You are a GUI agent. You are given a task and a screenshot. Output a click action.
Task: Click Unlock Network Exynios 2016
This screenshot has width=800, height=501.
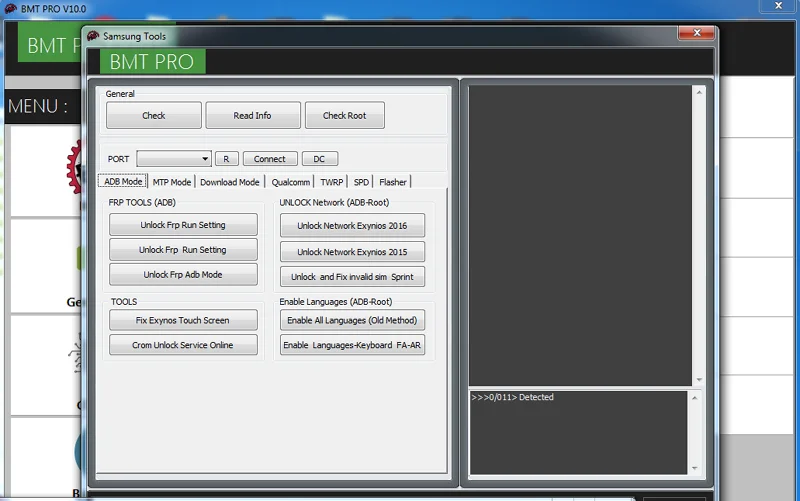352,226
